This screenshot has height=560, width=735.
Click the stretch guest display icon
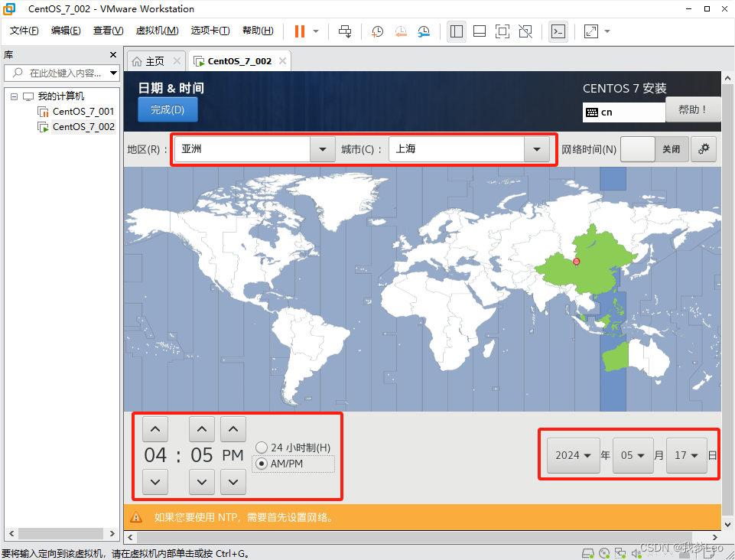click(591, 31)
